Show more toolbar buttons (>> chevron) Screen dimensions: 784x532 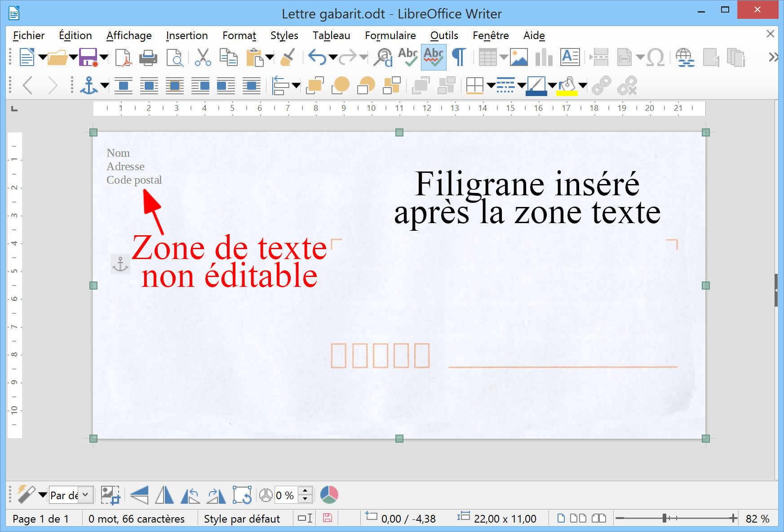tap(773, 57)
